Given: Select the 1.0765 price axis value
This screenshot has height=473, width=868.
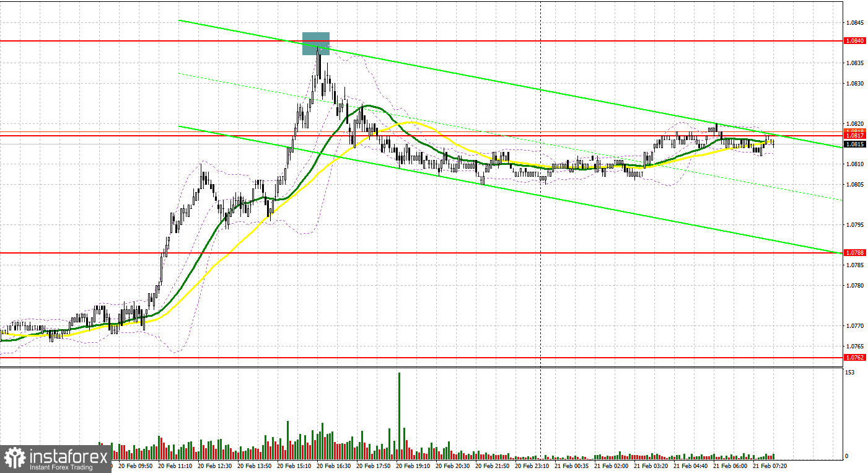Looking at the screenshot, I should [854, 346].
